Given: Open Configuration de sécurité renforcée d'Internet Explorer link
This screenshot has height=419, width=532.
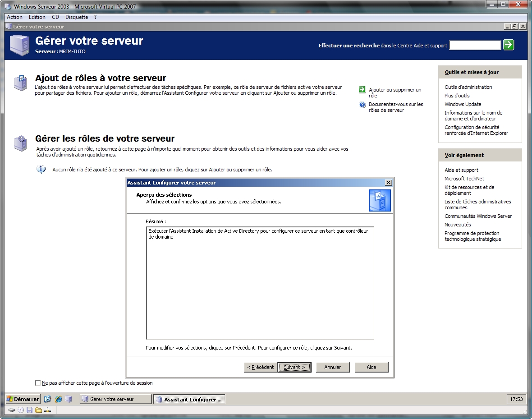Looking at the screenshot, I should [x=477, y=130].
